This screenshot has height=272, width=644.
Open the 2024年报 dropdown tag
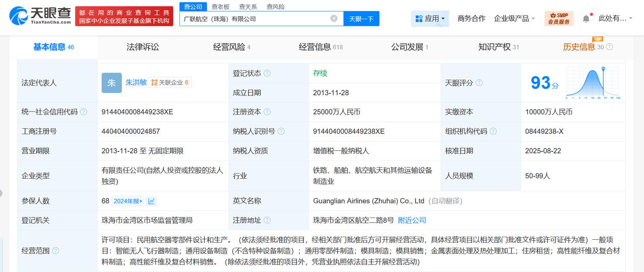(x=128, y=201)
